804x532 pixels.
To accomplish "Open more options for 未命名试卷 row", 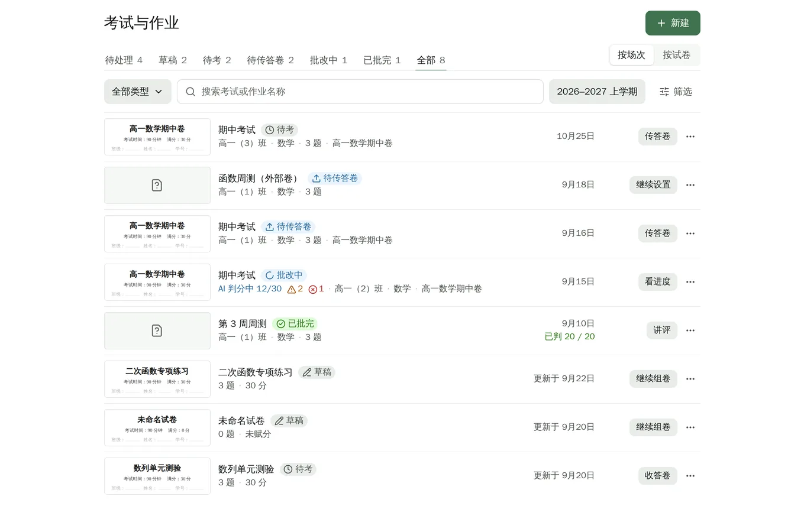I will [690, 427].
